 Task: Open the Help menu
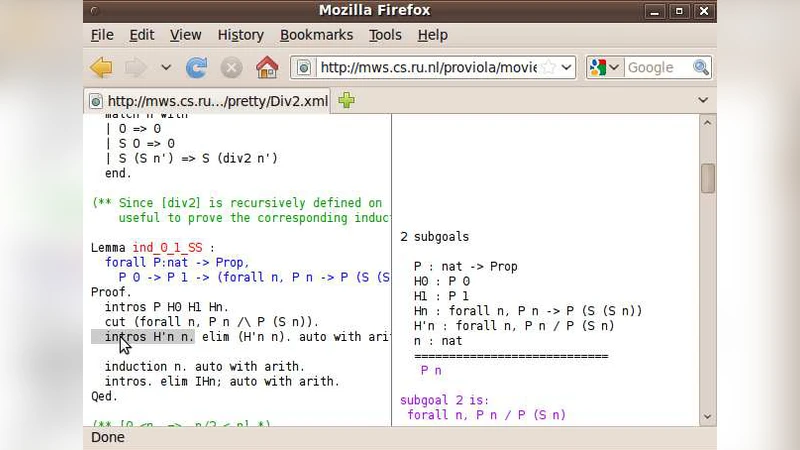click(x=433, y=35)
